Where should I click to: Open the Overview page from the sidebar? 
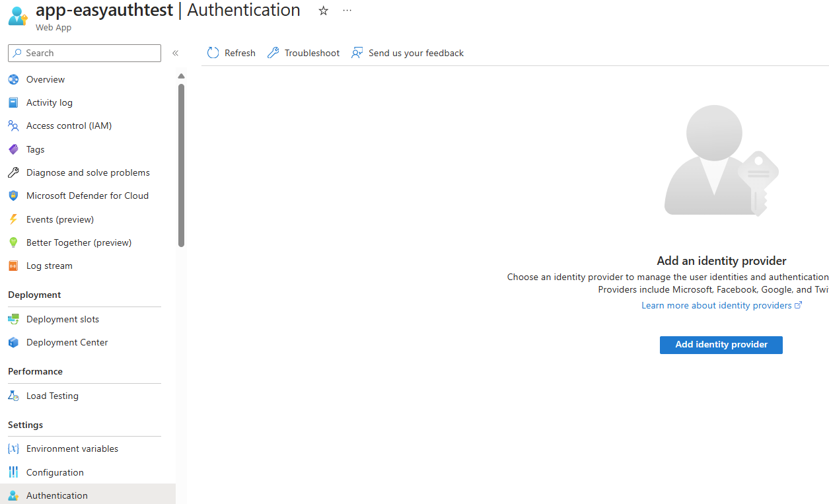(x=44, y=79)
